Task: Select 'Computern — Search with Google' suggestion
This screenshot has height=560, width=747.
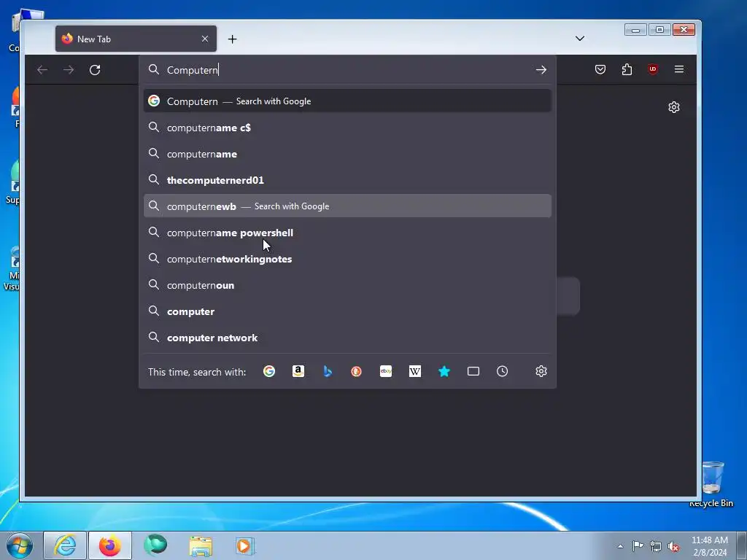Action: point(347,101)
